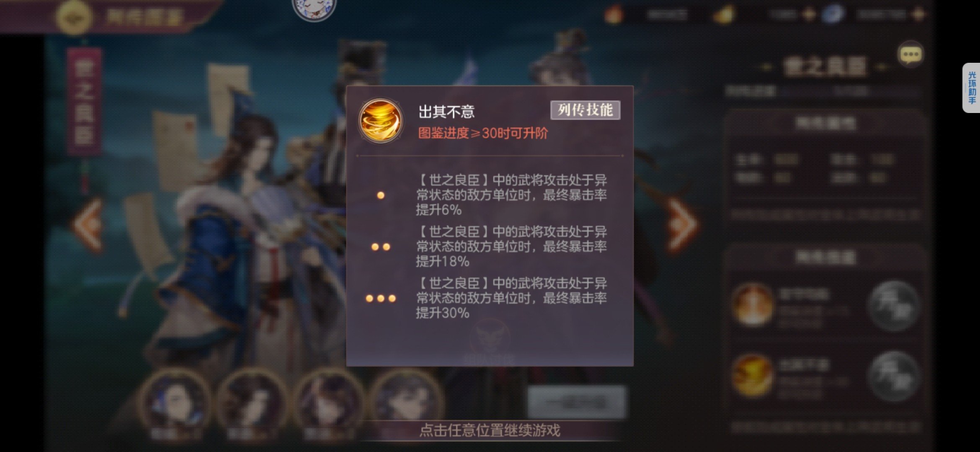This screenshot has width=980, height=452.
Task: Open the 光环助手 side panel tab
Action: 972,88
